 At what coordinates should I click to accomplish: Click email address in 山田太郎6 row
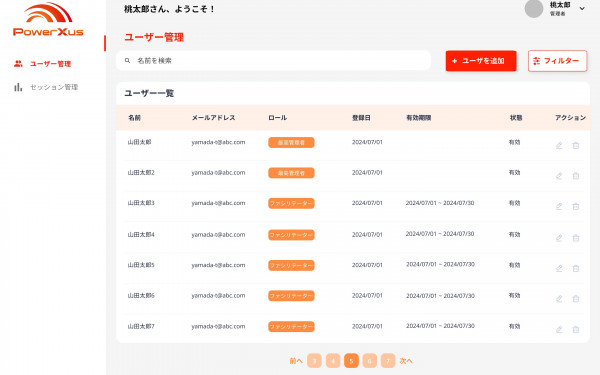218,295
